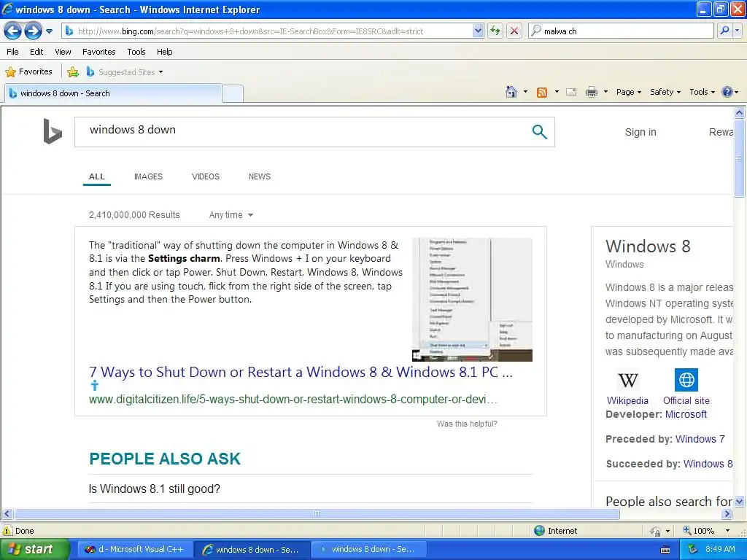Viewport: 747px width, 560px height.
Task: Open the Windows start button
Action: [34, 549]
